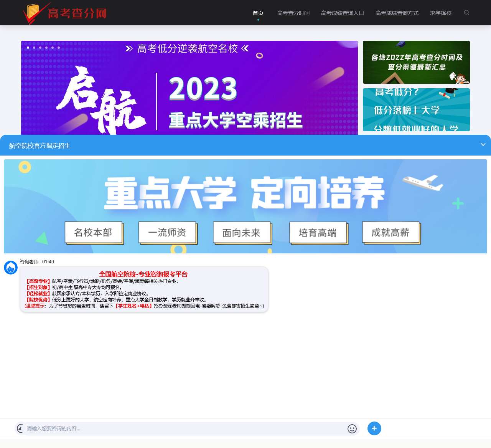Open the 各地2022年高考查分时间 sidebar thumbnail
491x448 pixels.
[x=416, y=62]
